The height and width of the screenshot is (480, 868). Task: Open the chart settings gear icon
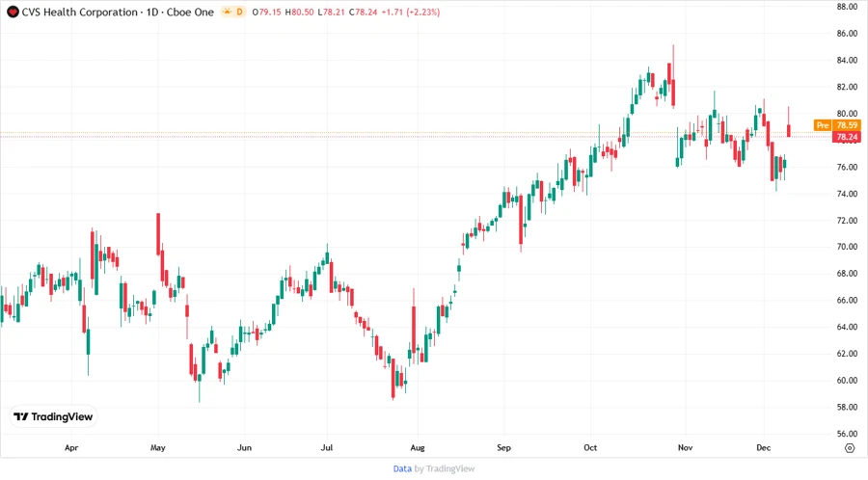pyautogui.click(x=850, y=448)
